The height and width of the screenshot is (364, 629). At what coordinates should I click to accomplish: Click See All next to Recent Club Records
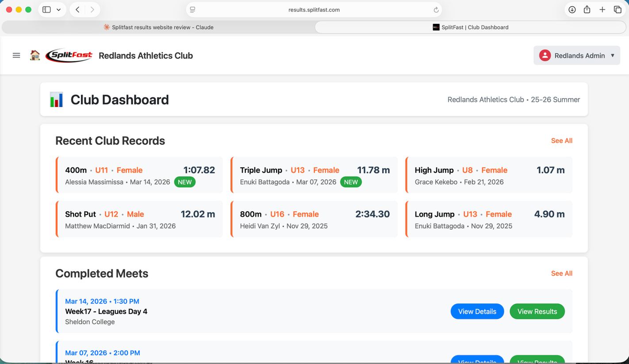[x=561, y=140]
